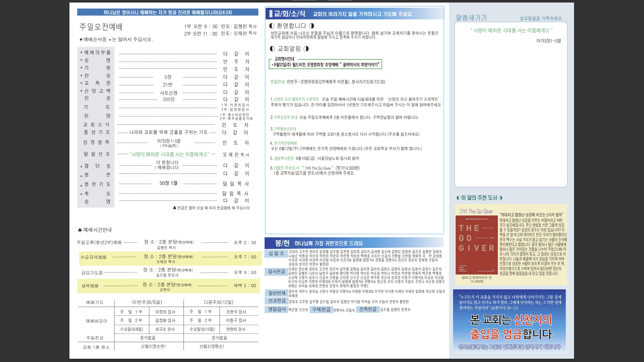Click the green sermon title in the 말씀선포 row

169,154
